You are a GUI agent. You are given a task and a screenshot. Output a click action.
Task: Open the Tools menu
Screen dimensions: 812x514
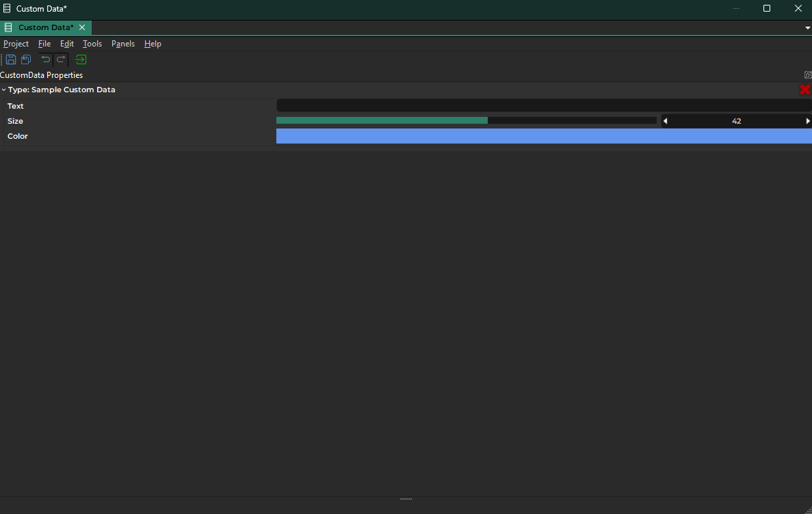pos(92,43)
